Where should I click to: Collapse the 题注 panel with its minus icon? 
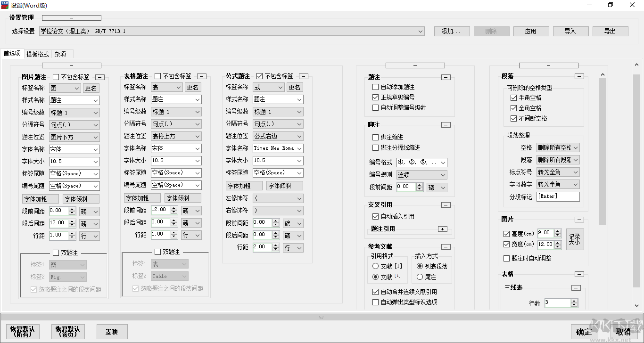click(446, 77)
